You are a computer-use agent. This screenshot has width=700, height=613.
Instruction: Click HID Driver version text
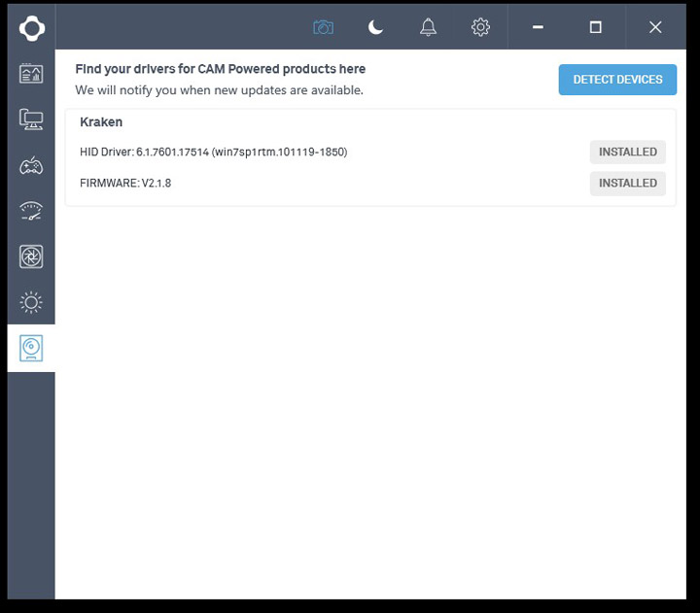pyautogui.click(x=213, y=153)
